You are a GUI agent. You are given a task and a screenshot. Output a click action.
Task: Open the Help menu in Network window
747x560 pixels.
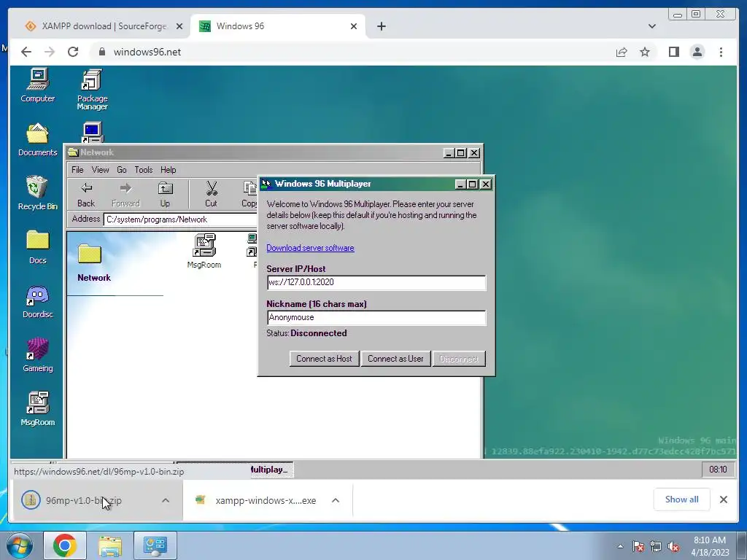[169, 169]
